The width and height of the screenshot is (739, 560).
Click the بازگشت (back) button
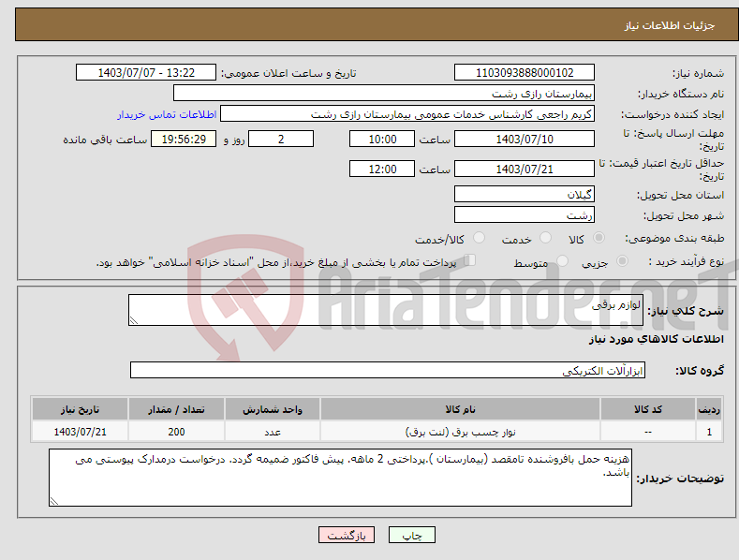[x=347, y=535]
